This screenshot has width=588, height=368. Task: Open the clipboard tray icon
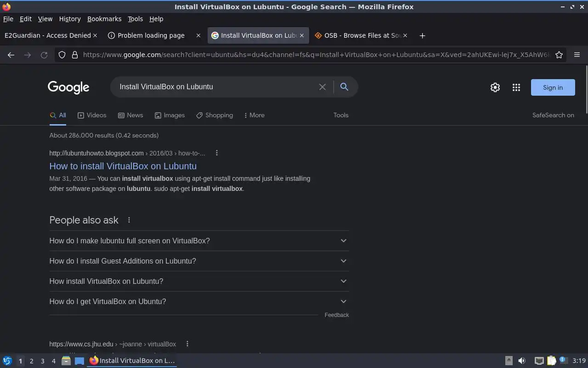click(x=551, y=361)
